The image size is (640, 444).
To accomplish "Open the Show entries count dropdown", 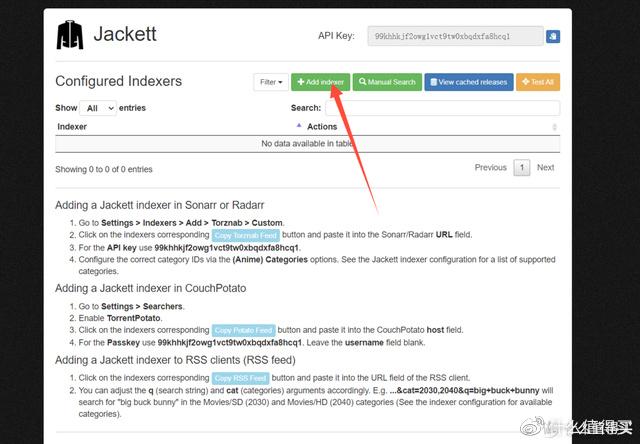I will 98,108.
